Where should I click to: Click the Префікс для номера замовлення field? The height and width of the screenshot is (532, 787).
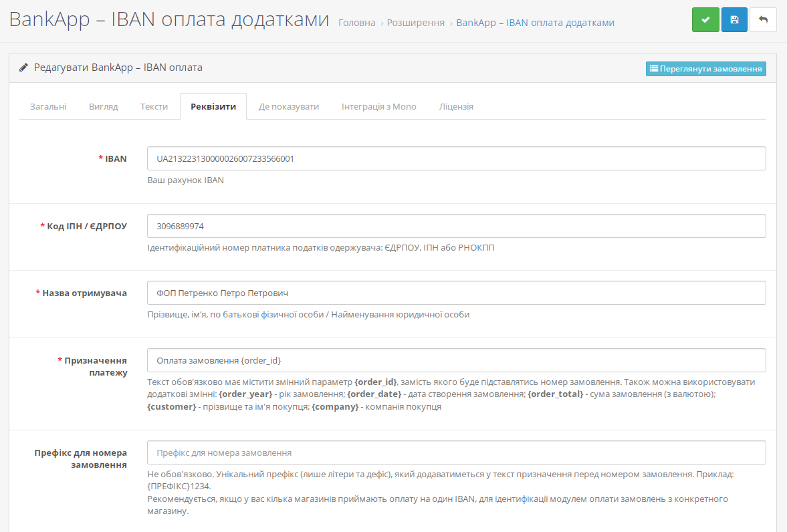456,452
